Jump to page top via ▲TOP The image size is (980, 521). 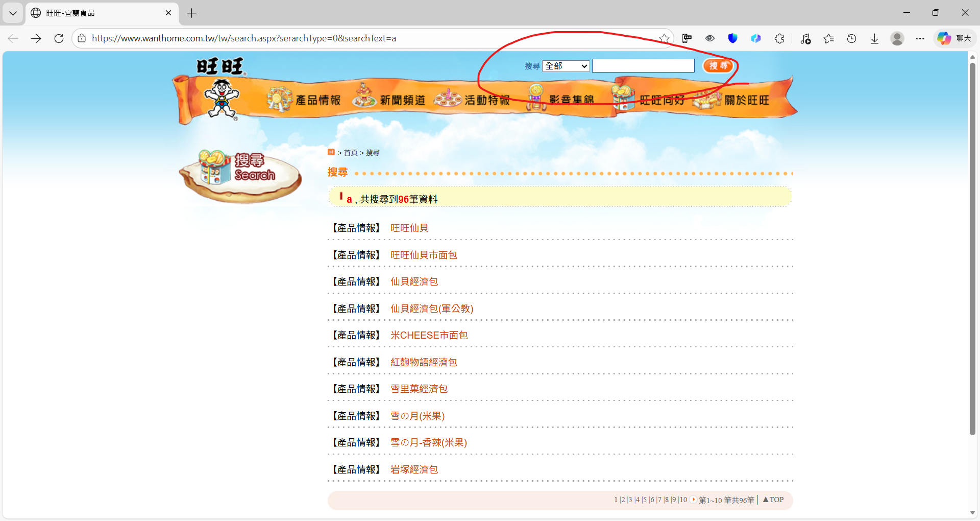773,500
